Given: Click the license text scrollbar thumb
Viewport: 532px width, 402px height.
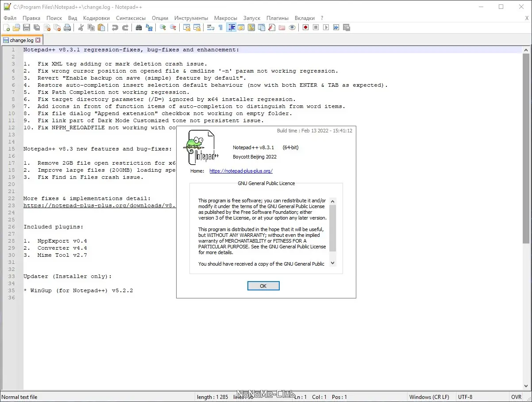Looking at the screenshot, I should tap(333, 228).
